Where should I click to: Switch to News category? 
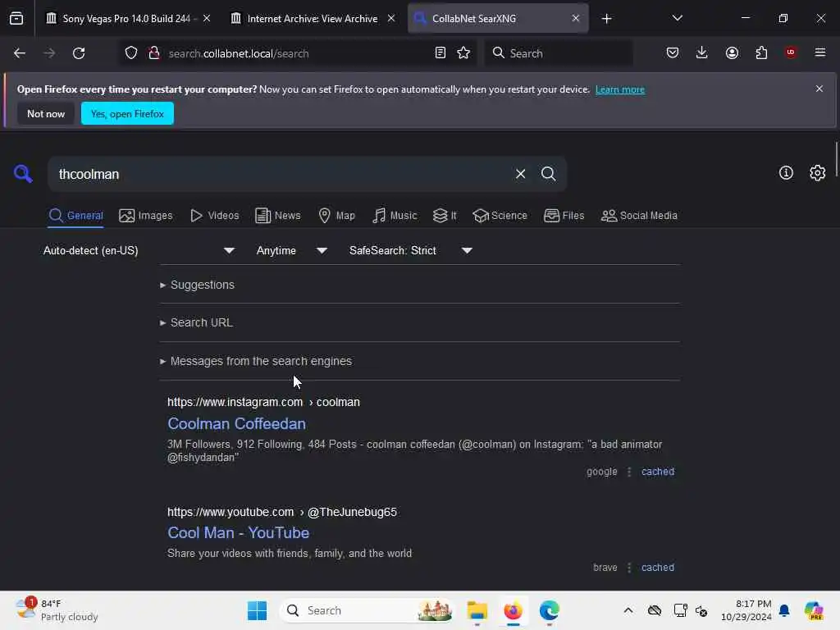coord(278,216)
